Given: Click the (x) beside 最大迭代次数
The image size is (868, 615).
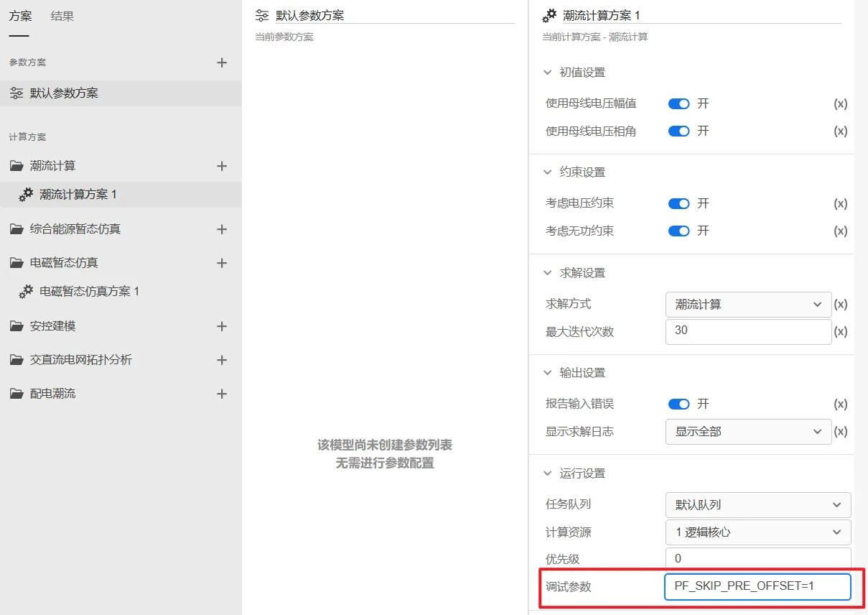Looking at the screenshot, I should click(840, 332).
